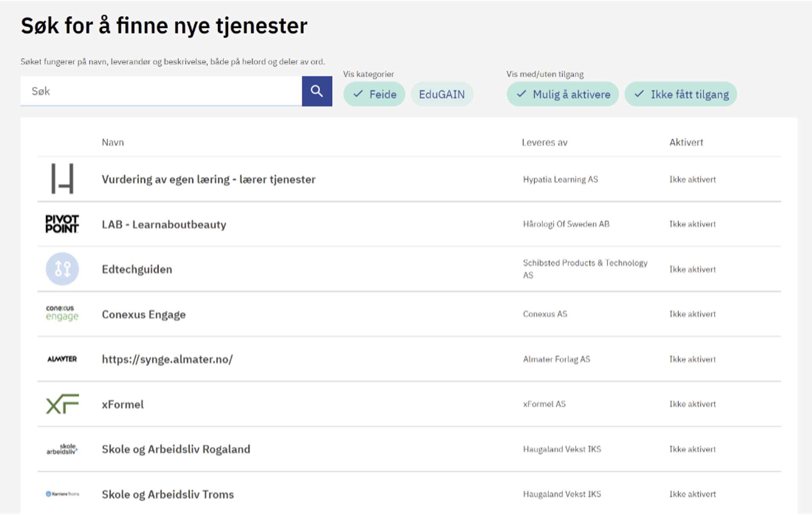
Task: Click the Søk for å finne nye tjenester heading
Action: (164, 25)
